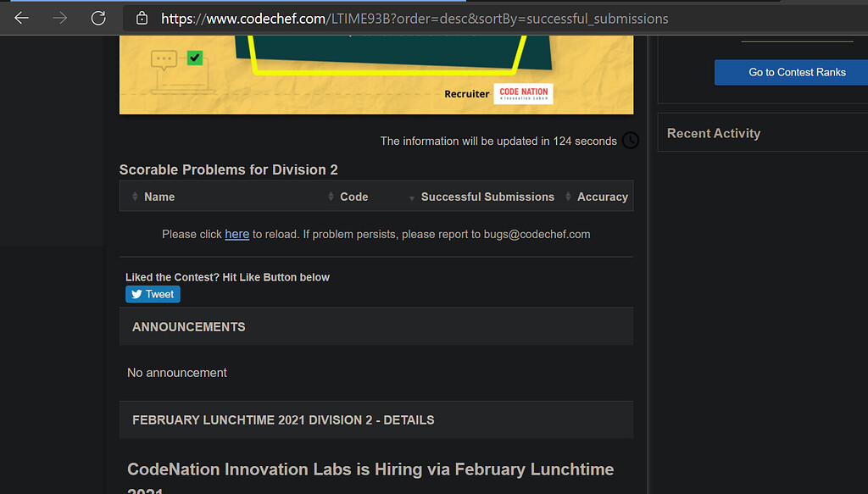Click the 'here' link to reload problems
The image size is (868, 494).
[x=236, y=234]
